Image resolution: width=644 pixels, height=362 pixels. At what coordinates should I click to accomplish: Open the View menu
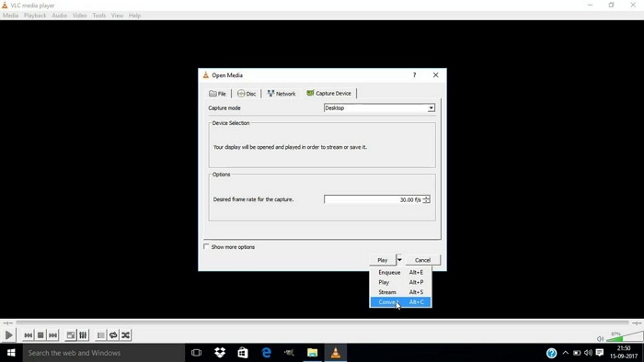[x=117, y=16]
